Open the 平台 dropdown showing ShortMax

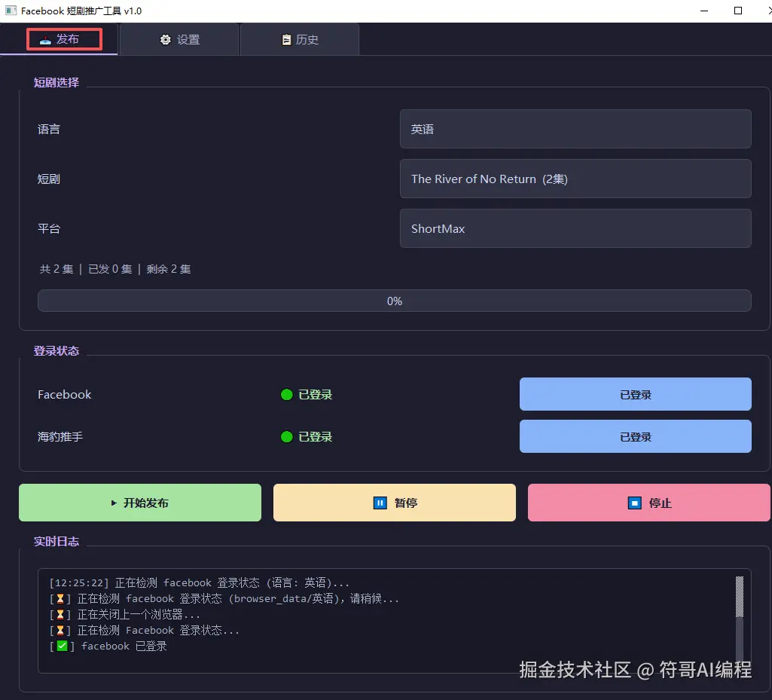[575, 228]
